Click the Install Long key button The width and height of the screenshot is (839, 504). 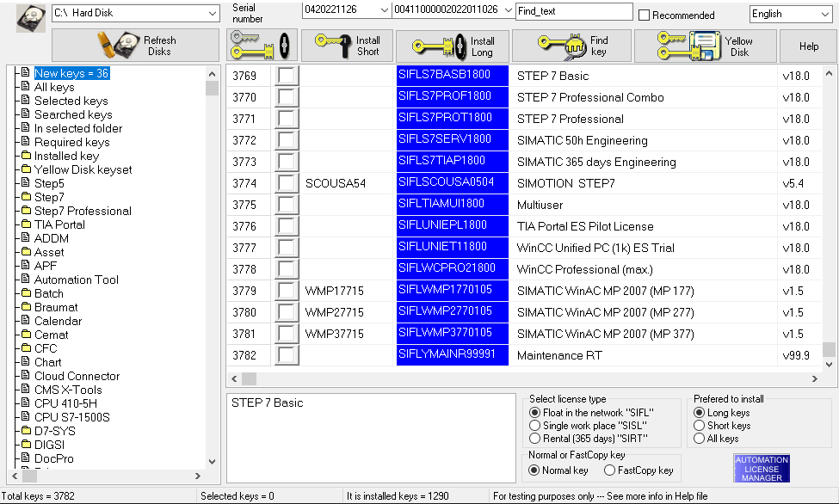point(453,46)
